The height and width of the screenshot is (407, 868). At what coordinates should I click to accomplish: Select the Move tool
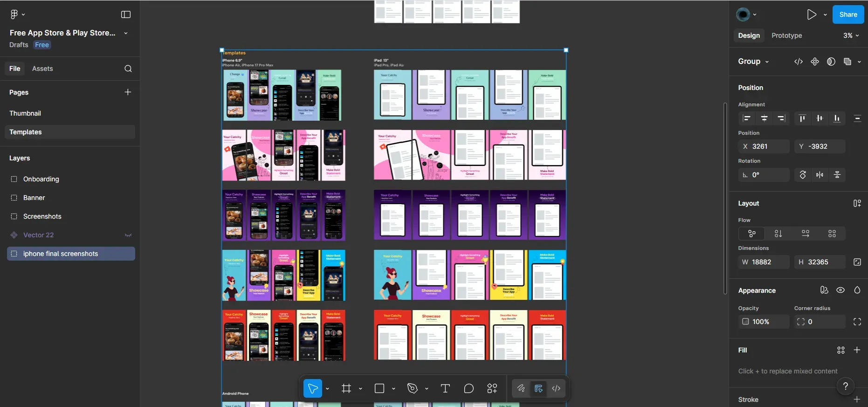click(x=313, y=388)
